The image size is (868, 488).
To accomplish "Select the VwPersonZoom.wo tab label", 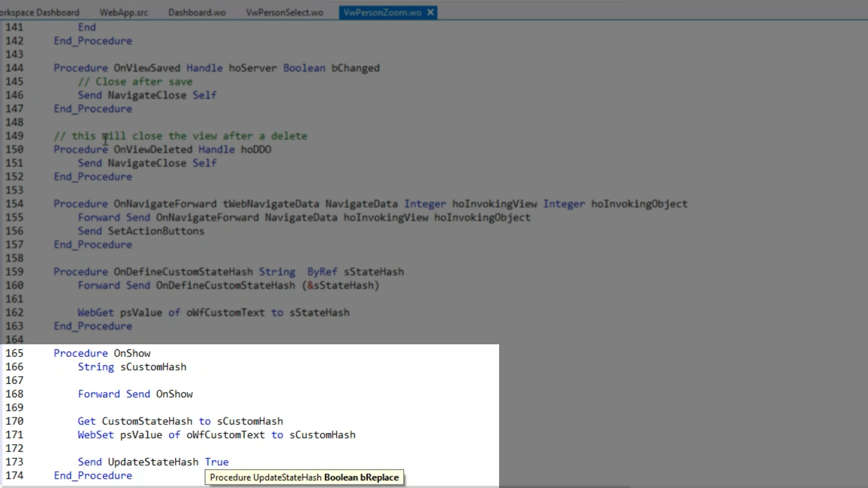I will coord(382,13).
